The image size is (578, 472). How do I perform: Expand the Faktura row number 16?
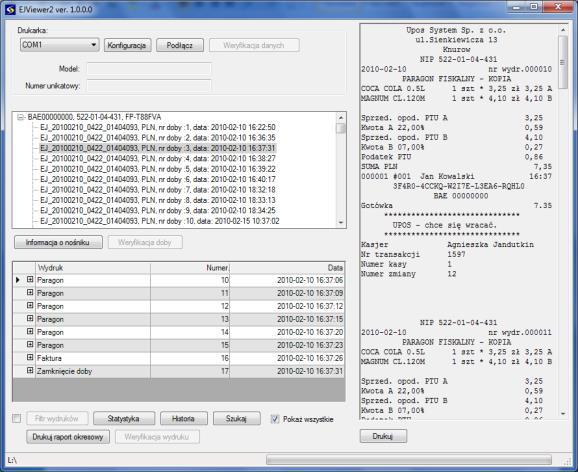pos(30,358)
